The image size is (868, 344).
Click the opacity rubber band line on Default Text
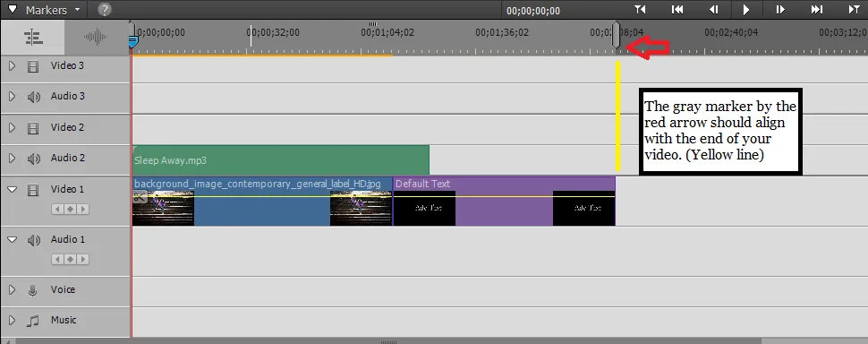click(x=504, y=196)
